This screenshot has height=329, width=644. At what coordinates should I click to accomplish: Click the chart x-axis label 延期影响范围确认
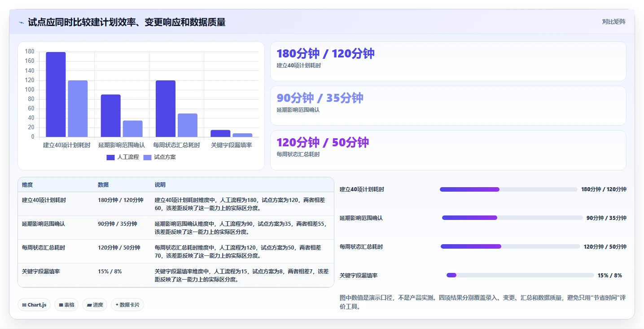(122, 145)
